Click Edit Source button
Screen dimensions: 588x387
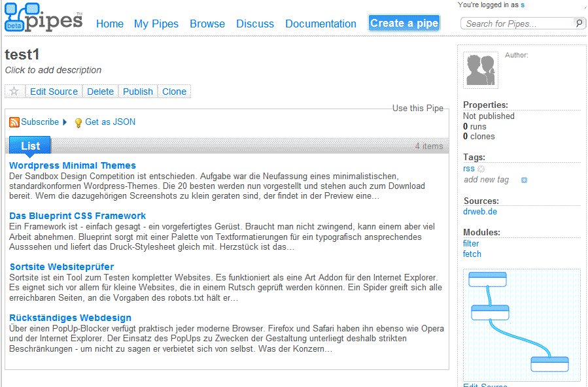point(54,92)
